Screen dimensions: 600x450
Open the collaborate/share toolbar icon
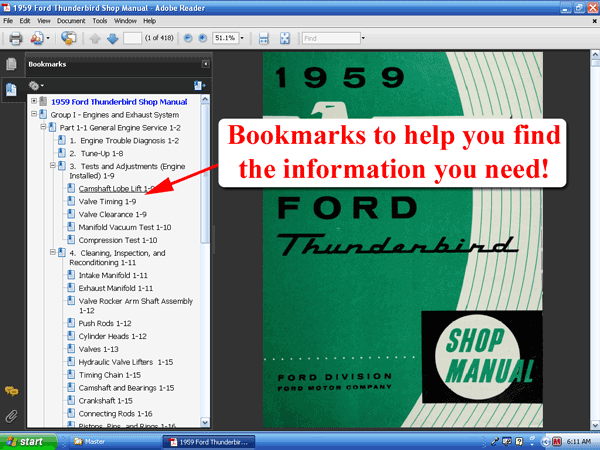point(37,38)
